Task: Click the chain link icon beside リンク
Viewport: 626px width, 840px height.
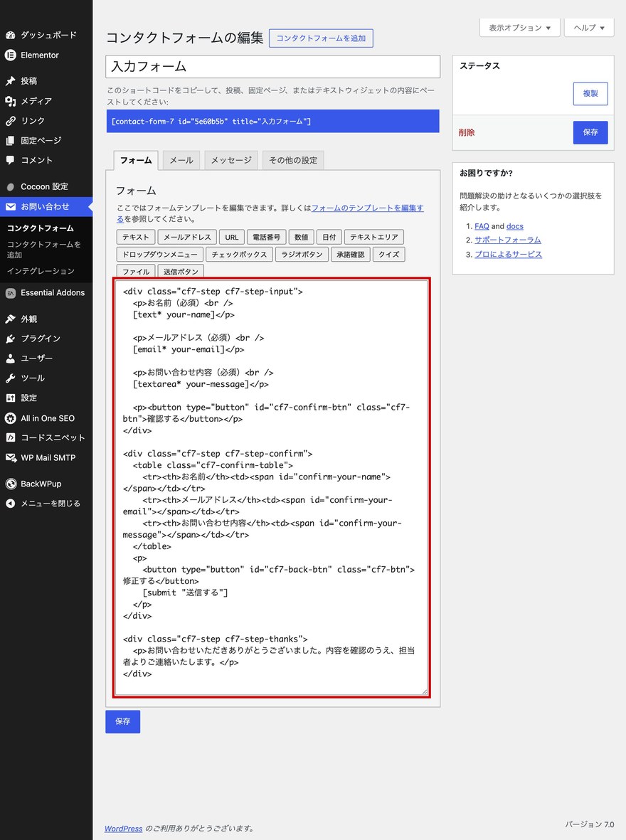Action: click(x=10, y=120)
